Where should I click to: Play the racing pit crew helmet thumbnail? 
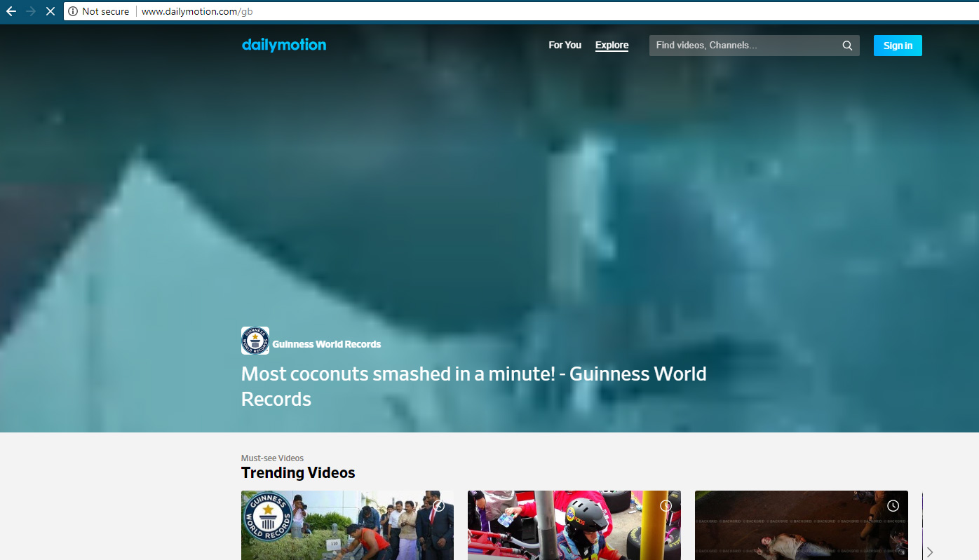pos(574,525)
